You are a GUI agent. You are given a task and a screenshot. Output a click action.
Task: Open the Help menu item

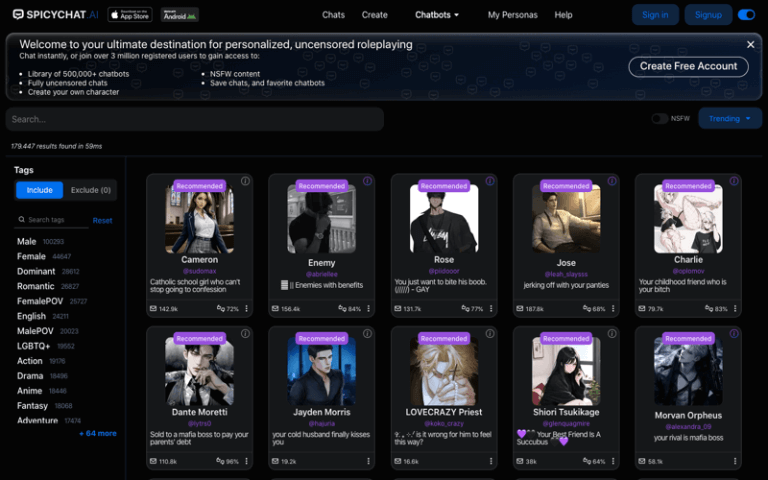click(563, 15)
